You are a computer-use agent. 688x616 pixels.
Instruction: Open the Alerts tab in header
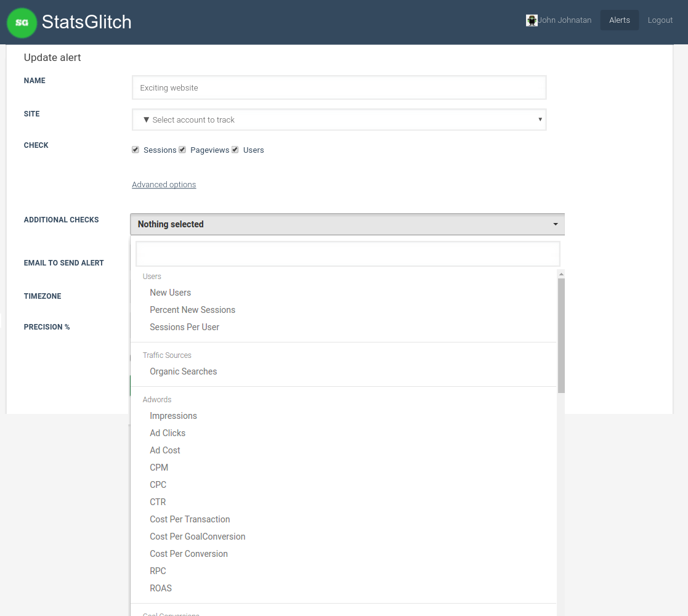(x=619, y=20)
